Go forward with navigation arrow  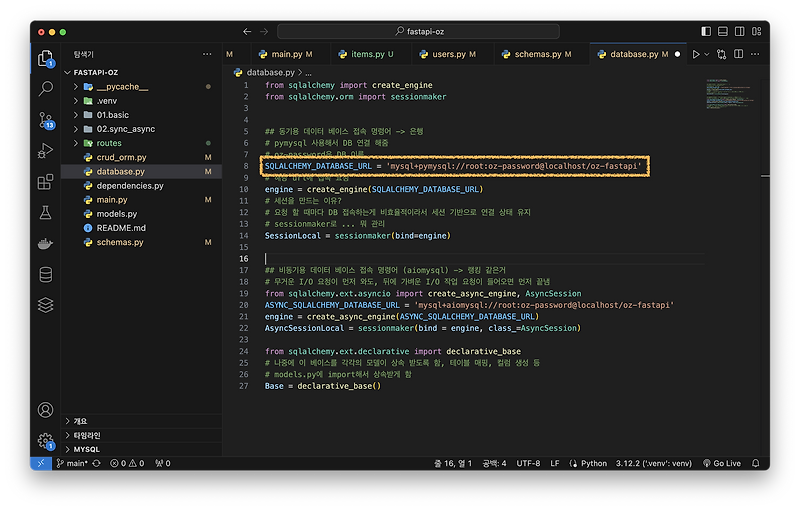[x=264, y=32]
